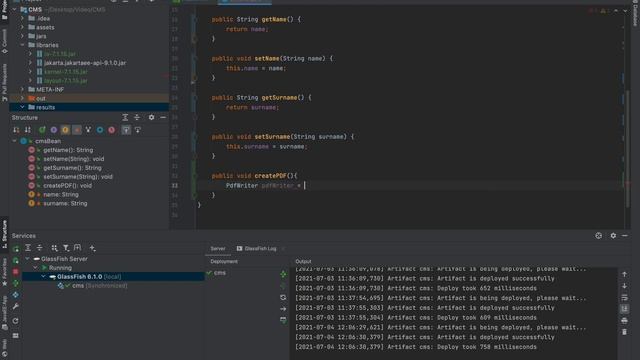Click green Deploy icon beside Deployment list
Screen dimensions: 640x360
tap(283, 274)
